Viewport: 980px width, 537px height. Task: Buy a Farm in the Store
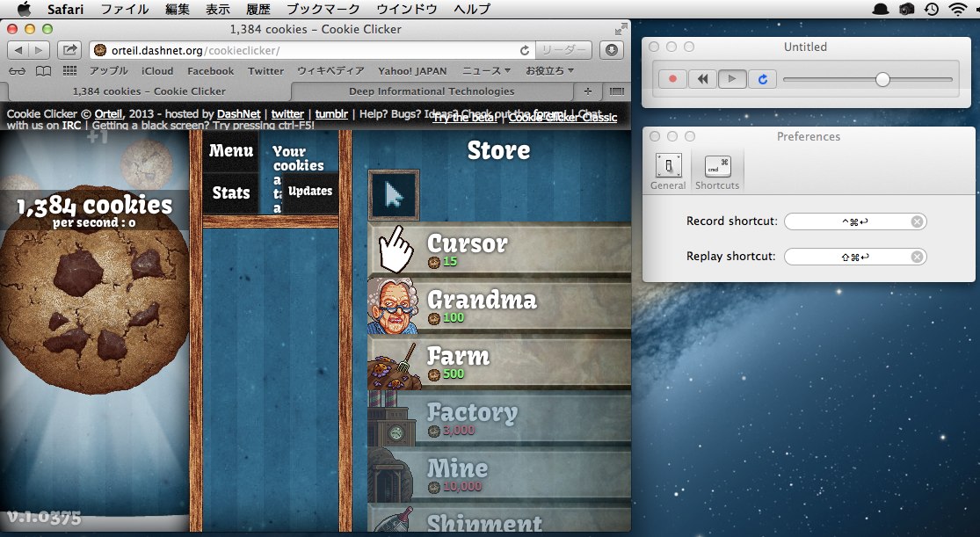[499, 361]
